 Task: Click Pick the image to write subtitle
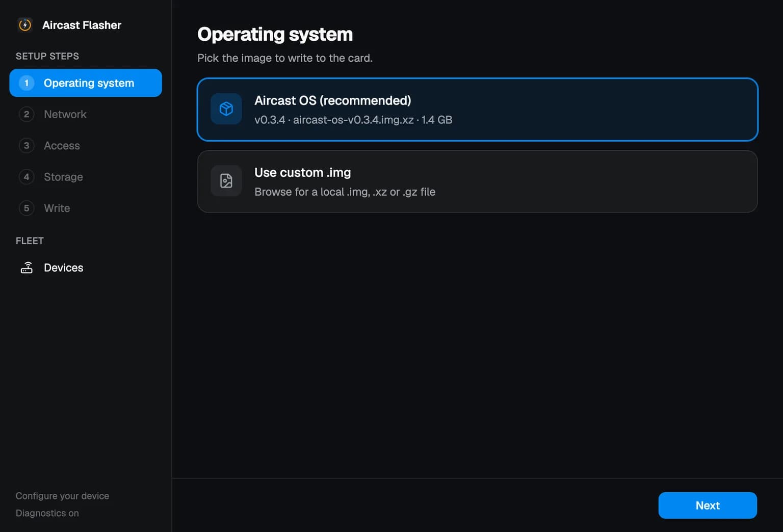[x=285, y=58]
